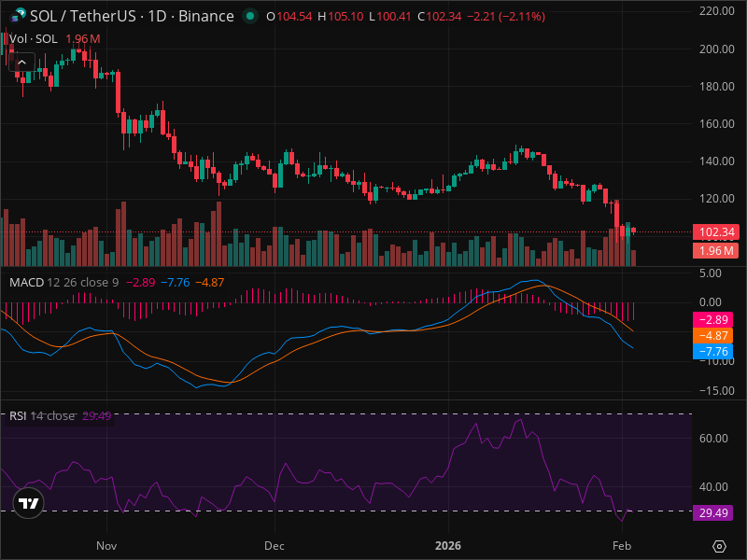Screen dimensions: 747x560
Task: Click the orange −4.87 value in MACD legend
Action: (x=209, y=283)
